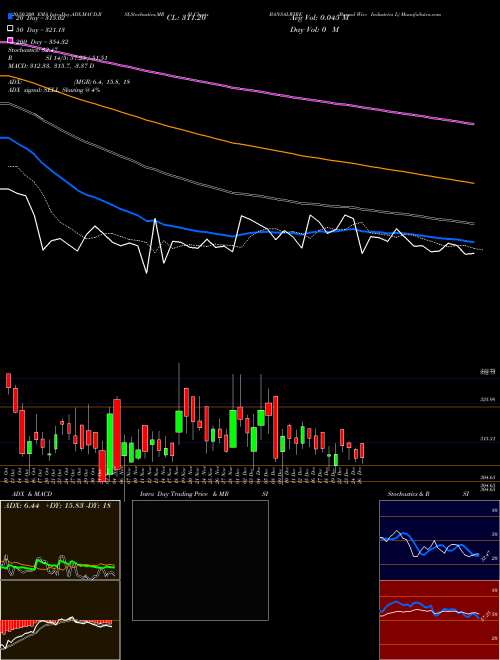The height and width of the screenshot is (660, 500).
Task: Click the 323.95 price axis label
Action: 488,399
